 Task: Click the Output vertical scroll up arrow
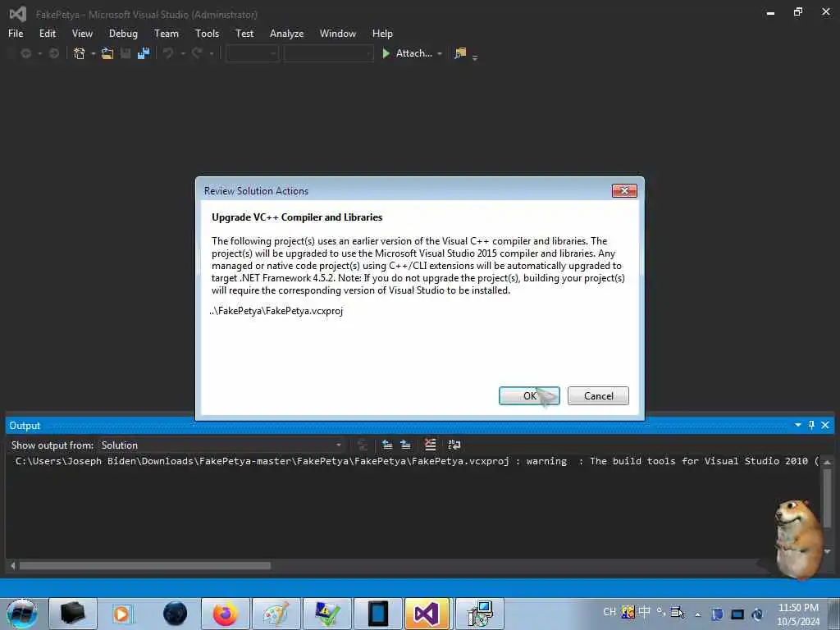(x=827, y=462)
